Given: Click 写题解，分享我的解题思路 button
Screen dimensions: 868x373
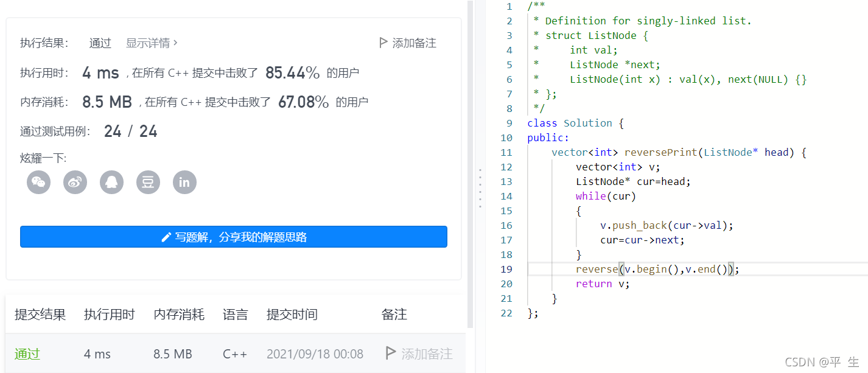Looking at the screenshot, I should (x=234, y=237).
